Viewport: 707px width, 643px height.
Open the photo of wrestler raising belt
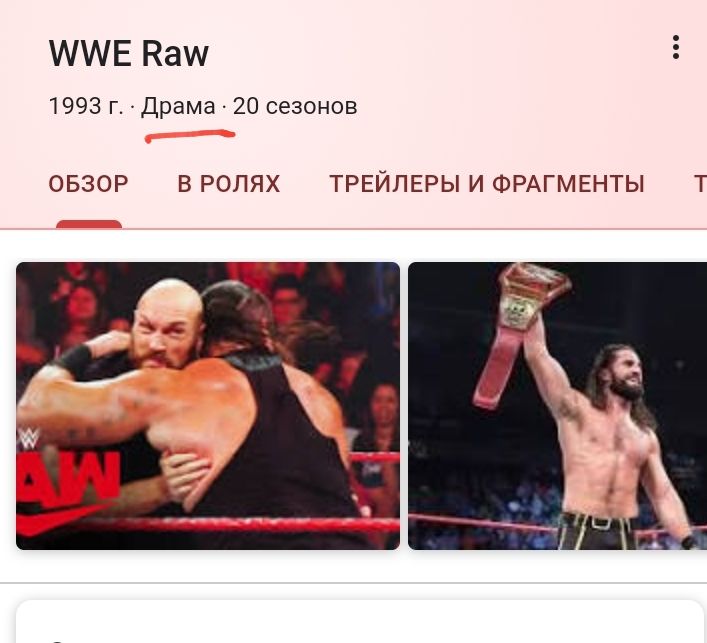coord(557,405)
